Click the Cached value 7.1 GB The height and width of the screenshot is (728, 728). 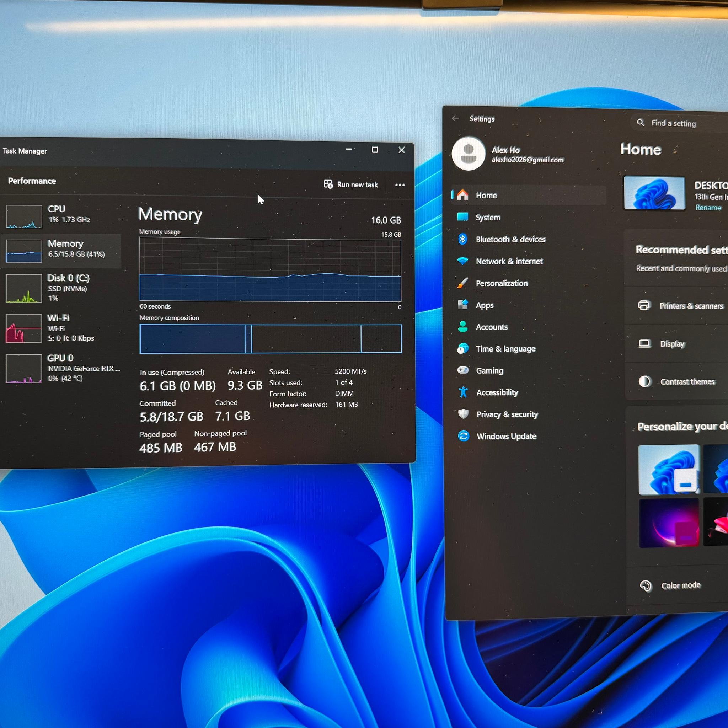[232, 416]
